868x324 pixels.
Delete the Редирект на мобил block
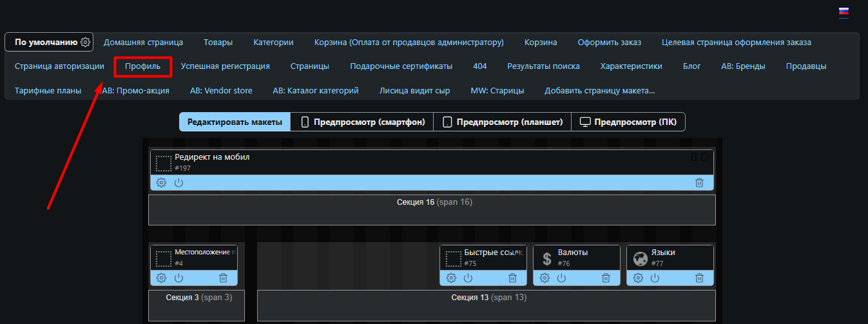tap(699, 183)
